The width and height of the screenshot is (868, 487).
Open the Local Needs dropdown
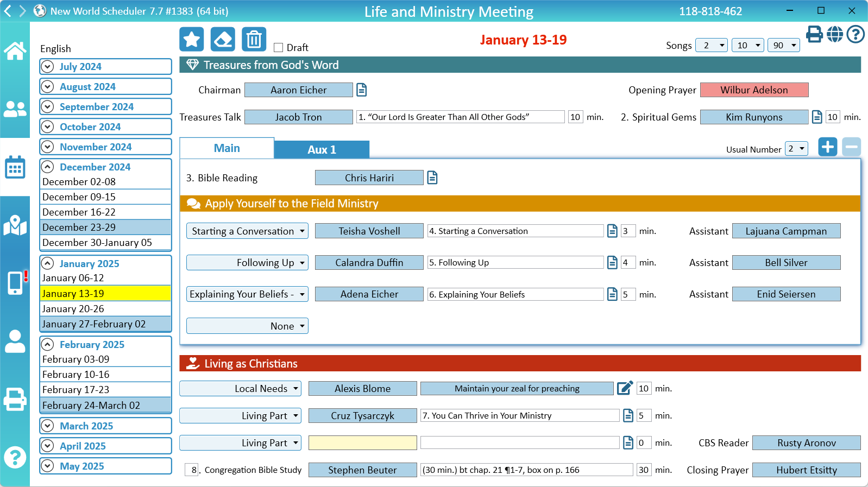240,388
